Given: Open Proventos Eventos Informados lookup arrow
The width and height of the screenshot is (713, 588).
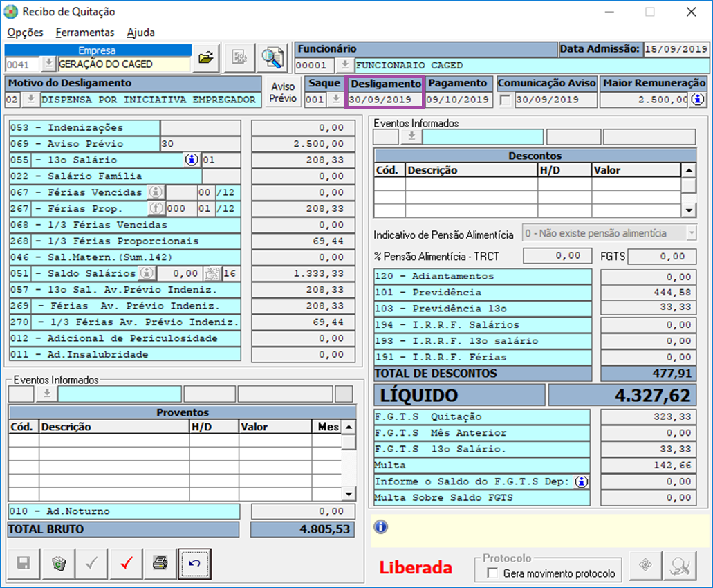Looking at the screenshot, I should pos(46,394).
